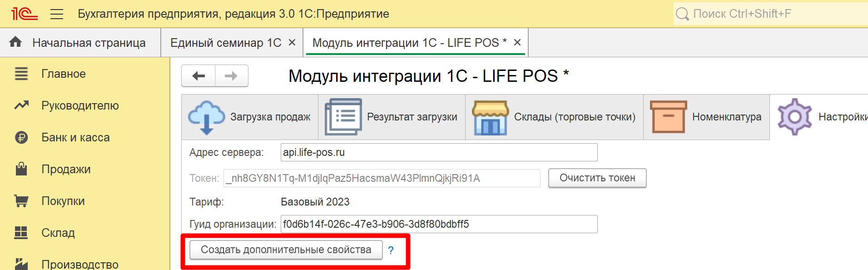Click the Базовый 2023 tariff value
Viewport: 868px width, 270px height.
315,202
